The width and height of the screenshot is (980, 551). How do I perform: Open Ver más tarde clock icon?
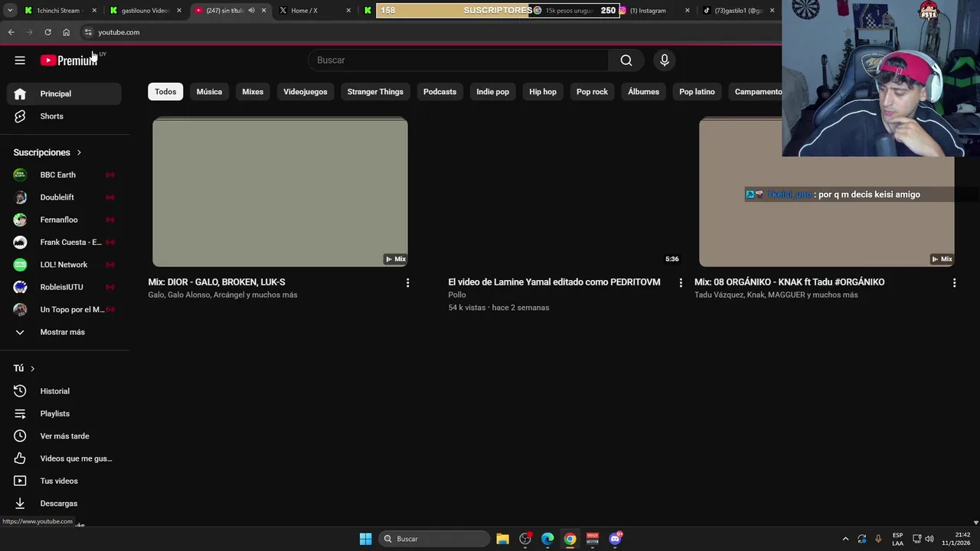20,436
